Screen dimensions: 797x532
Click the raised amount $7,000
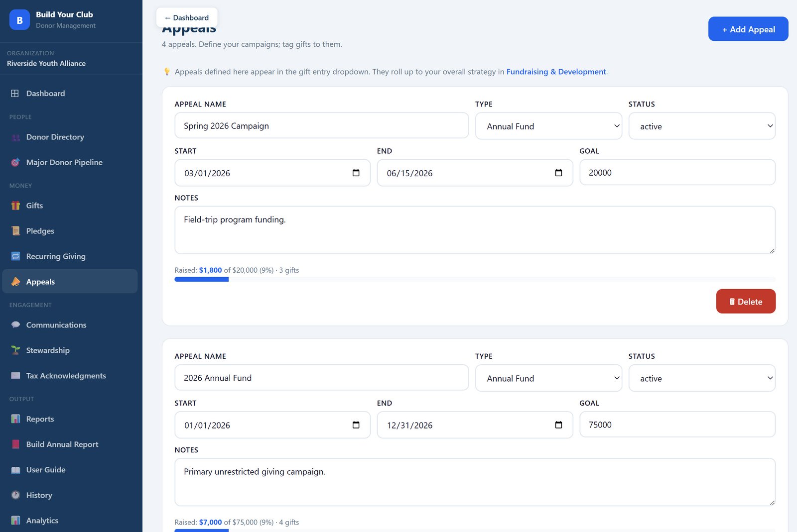click(x=210, y=523)
